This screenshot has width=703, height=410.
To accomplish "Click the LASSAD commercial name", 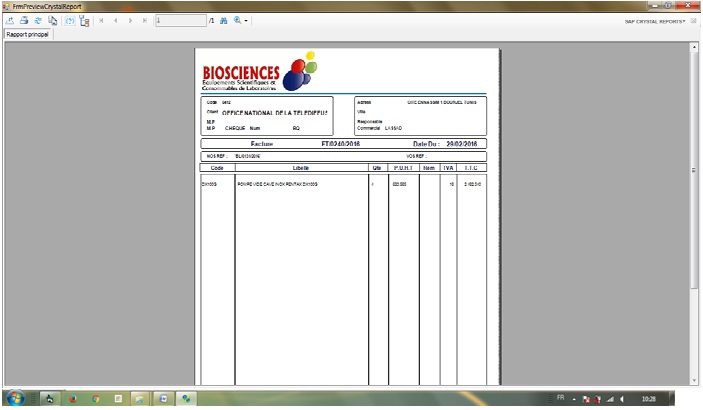I will coord(393,128).
